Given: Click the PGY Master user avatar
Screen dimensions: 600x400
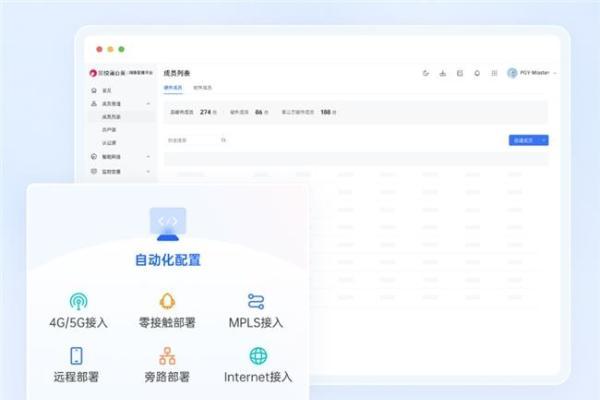Looking at the screenshot, I should click(x=512, y=73).
